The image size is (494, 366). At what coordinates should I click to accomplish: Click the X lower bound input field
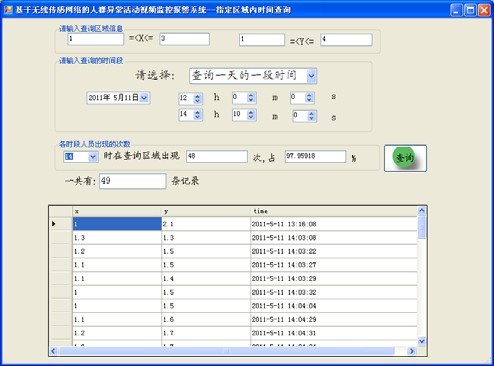pos(96,39)
